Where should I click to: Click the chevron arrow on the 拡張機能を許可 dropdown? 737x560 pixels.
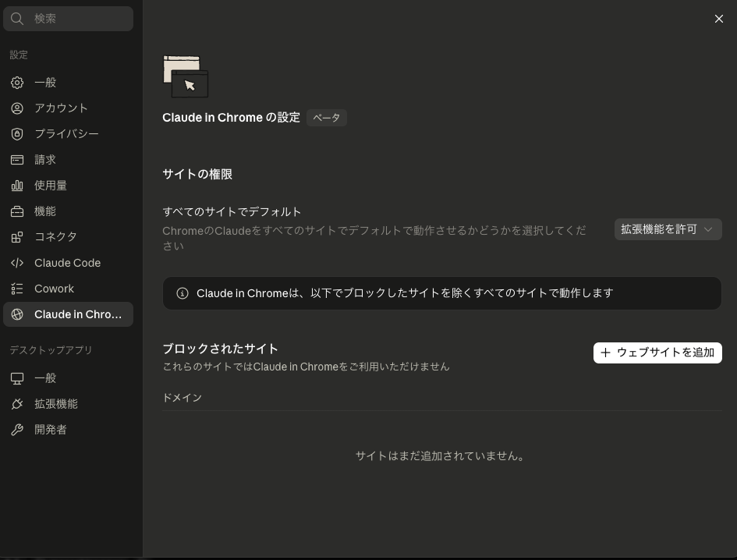click(708, 229)
